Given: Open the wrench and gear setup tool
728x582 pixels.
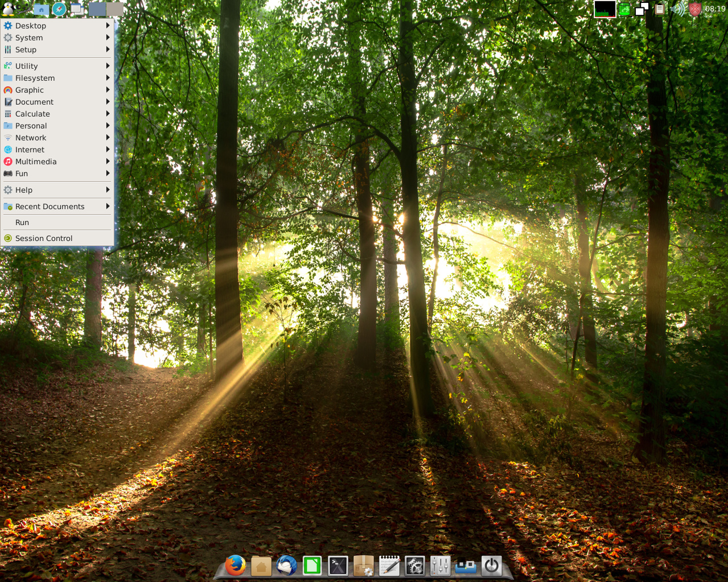Looking at the screenshot, I should [24, 9].
